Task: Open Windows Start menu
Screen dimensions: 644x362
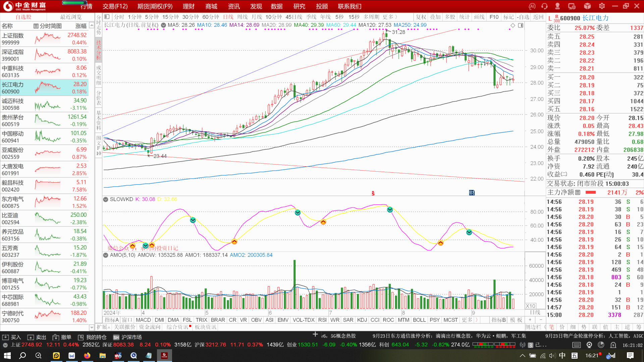Action: (7, 356)
